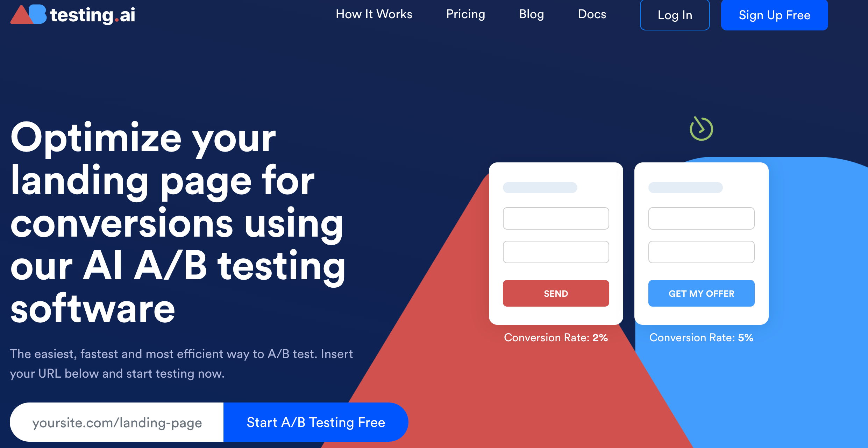The width and height of the screenshot is (868, 448).
Task: Click the B variant blue GET MY OFFER icon
Action: pos(701,293)
